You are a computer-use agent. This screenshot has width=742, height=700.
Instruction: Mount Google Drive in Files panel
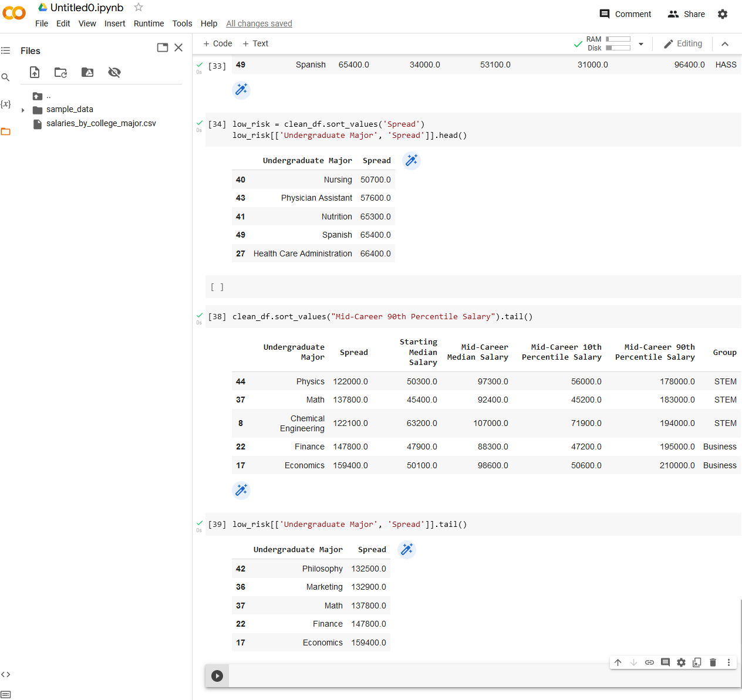(x=87, y=72)
